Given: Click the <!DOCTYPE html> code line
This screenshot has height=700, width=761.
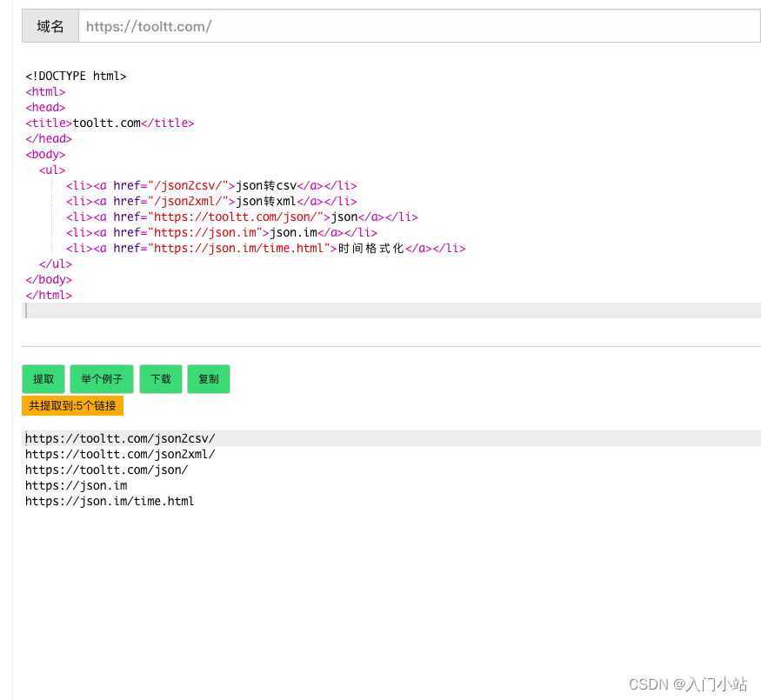Looking at the screenshot, I should [x=77, y=77].
